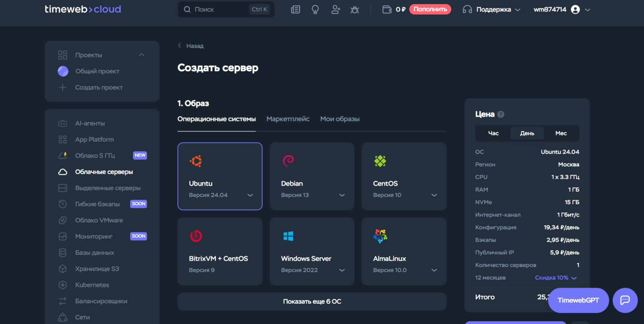Open the AI-агенты section in sidebar
Screen dimensions: 644x324
point(90,123)
